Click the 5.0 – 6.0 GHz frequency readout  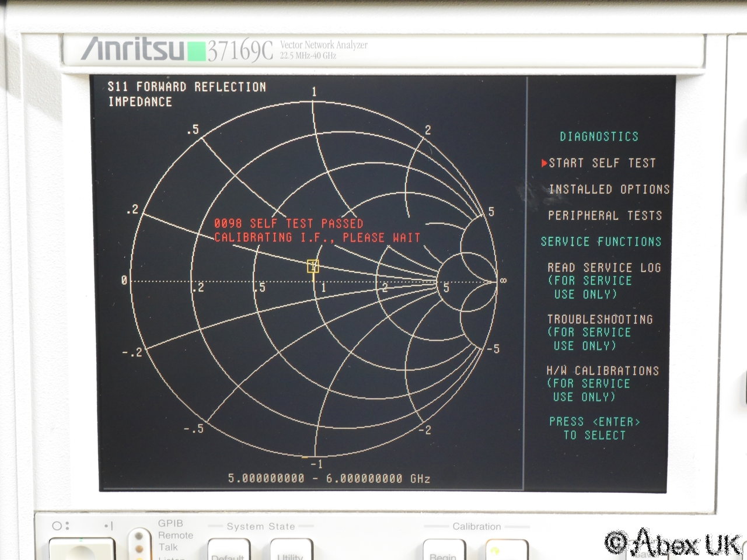pos(329,479)
